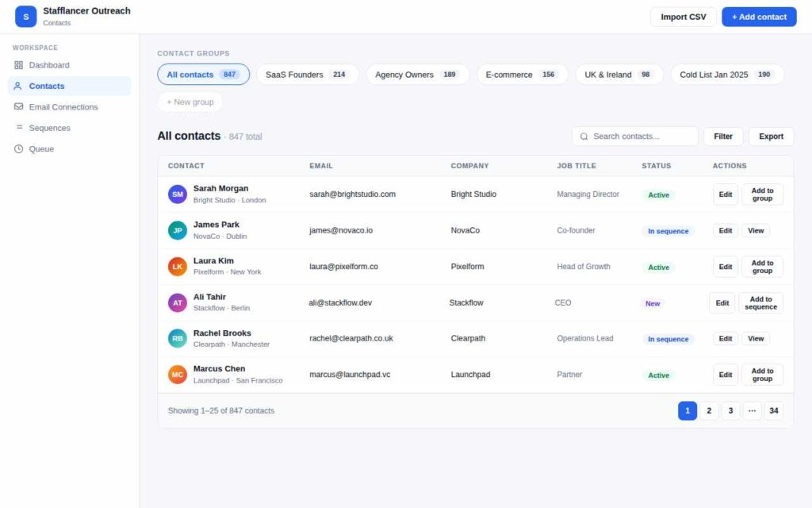Select the All contacts group tab
The image size is (812, 508).
(204, 74)
